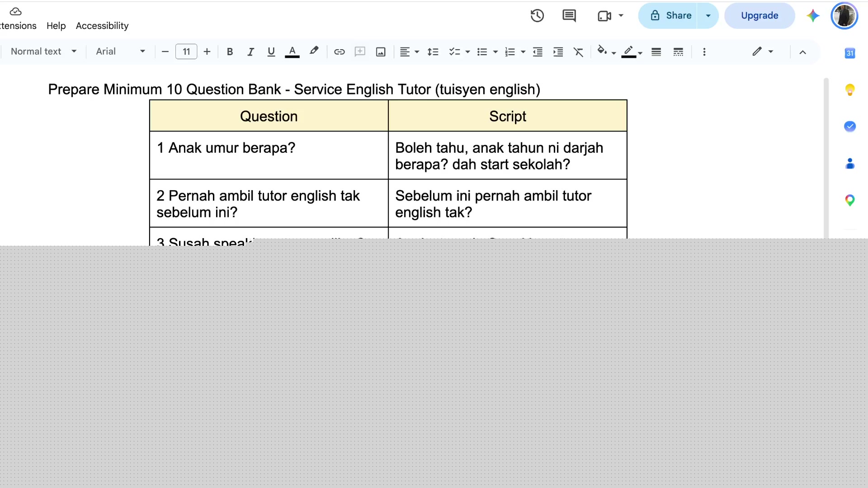The height and width of the screenshot is (488, 868).
Task: Open the Google account avatar
Action: [x=844, y=16]
